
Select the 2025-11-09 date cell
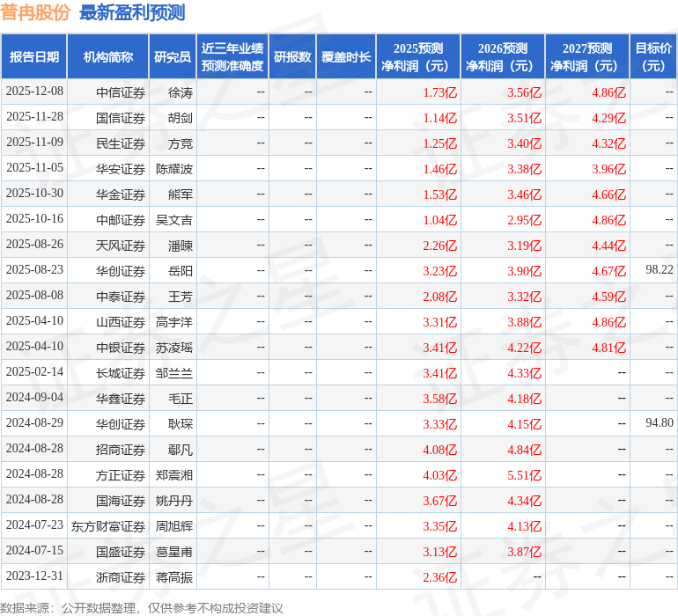(x=34, y=143)
